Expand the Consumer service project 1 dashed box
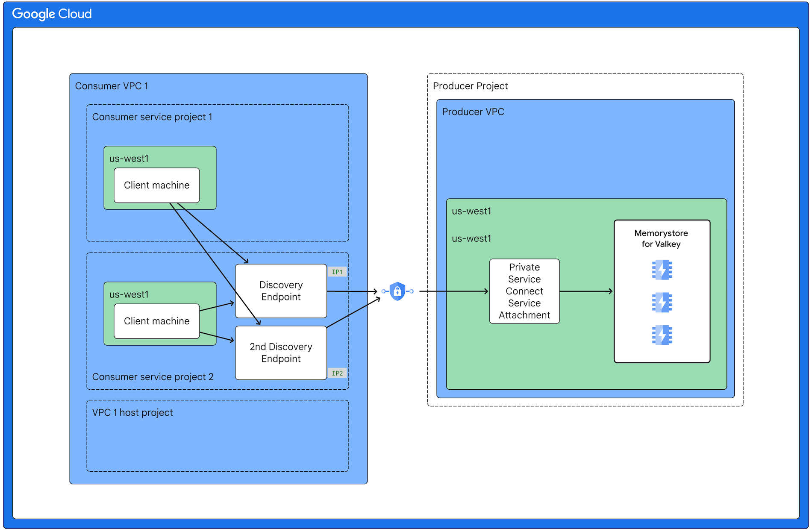 tap(153, 116)
